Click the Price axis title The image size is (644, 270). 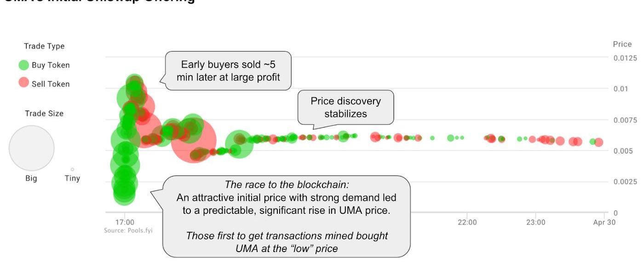pyautogui.click(x=622, y=44)
